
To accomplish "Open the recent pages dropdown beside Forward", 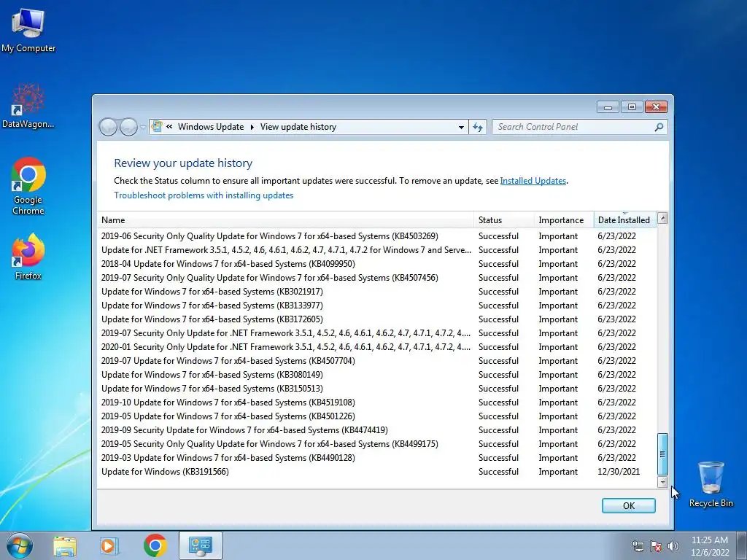I will [143, 127].
